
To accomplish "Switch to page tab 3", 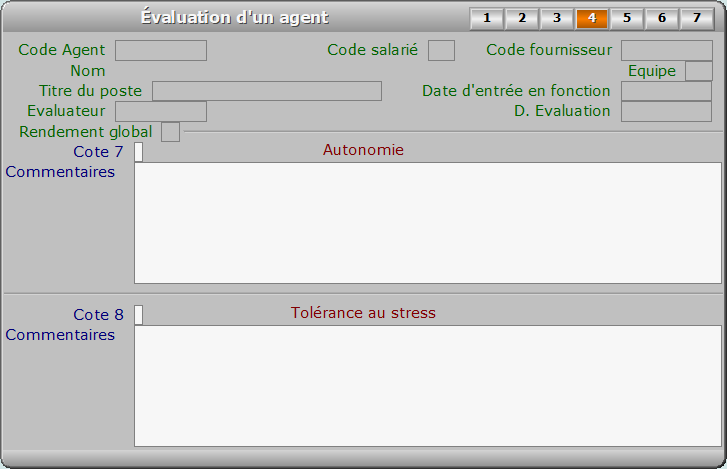I will coord(557,18).
